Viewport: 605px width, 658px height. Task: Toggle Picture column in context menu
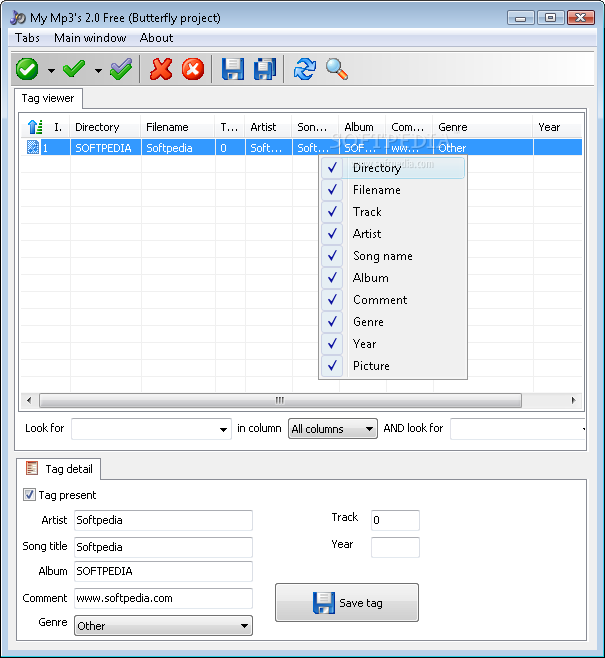393,366
